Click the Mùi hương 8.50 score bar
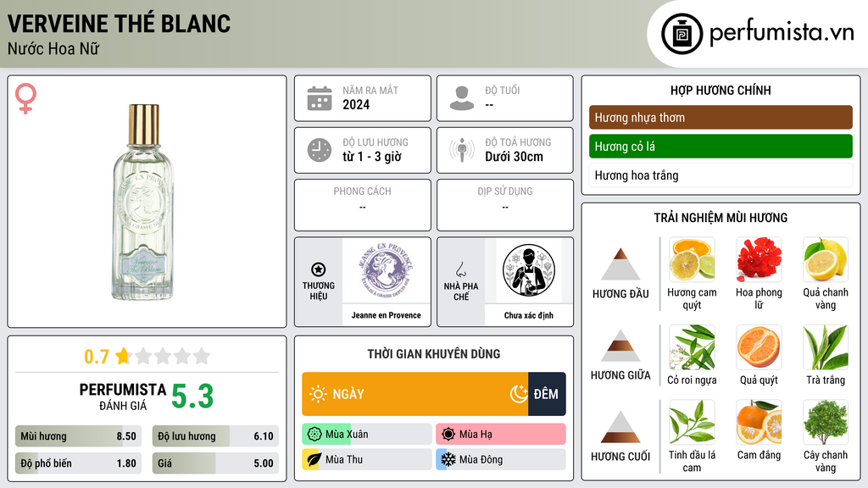Screen dimensions: 868x488 [x=78, y=436]
